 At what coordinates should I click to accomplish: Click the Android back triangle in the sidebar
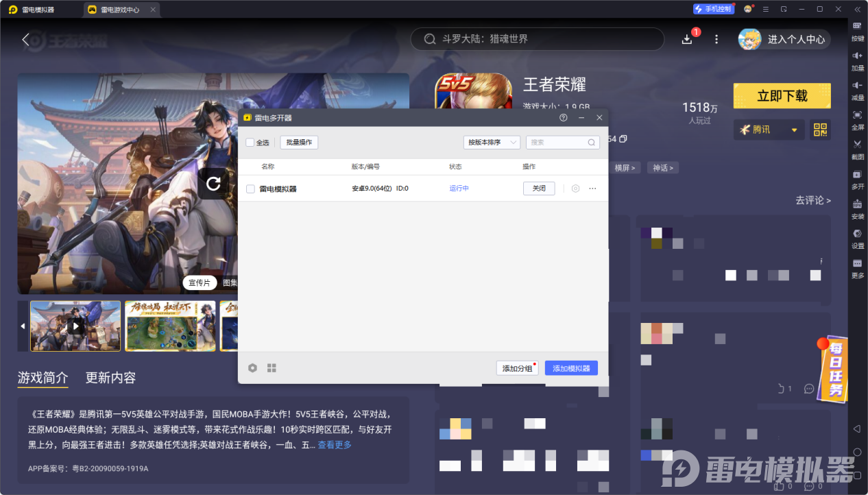coord(857,428)
